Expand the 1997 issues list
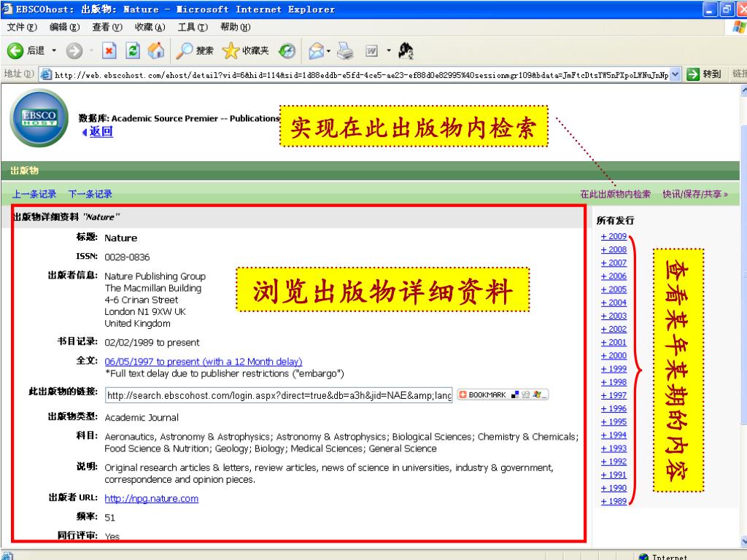Viewport: 747px width, 560px height. coord(614,395)
